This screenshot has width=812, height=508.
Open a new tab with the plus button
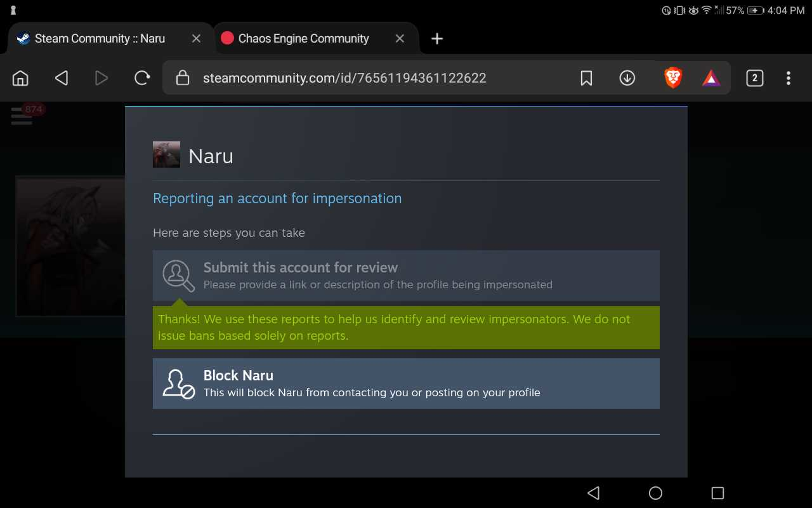click(437, 39)
